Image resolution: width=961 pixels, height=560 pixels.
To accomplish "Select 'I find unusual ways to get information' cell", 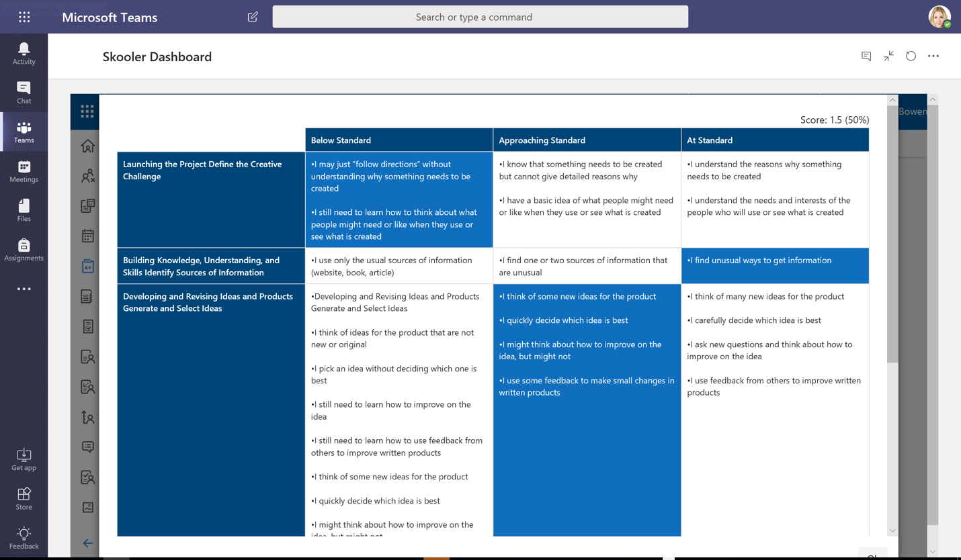I will 776,266.
